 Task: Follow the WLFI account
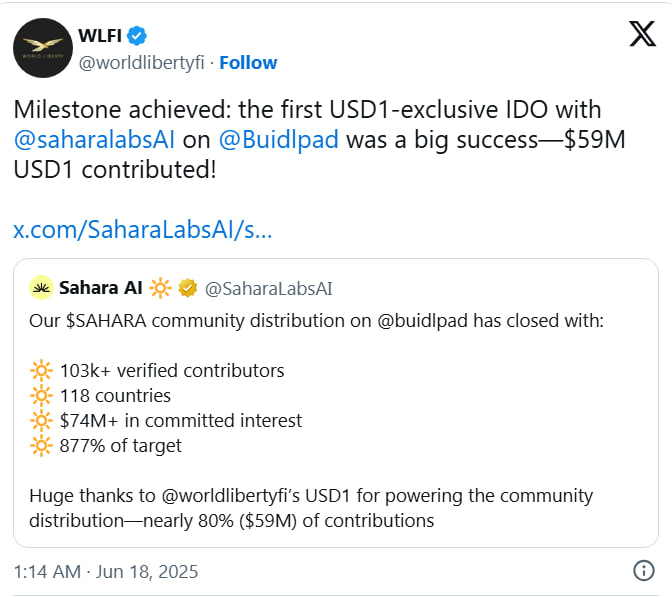(x=248, y=62)
